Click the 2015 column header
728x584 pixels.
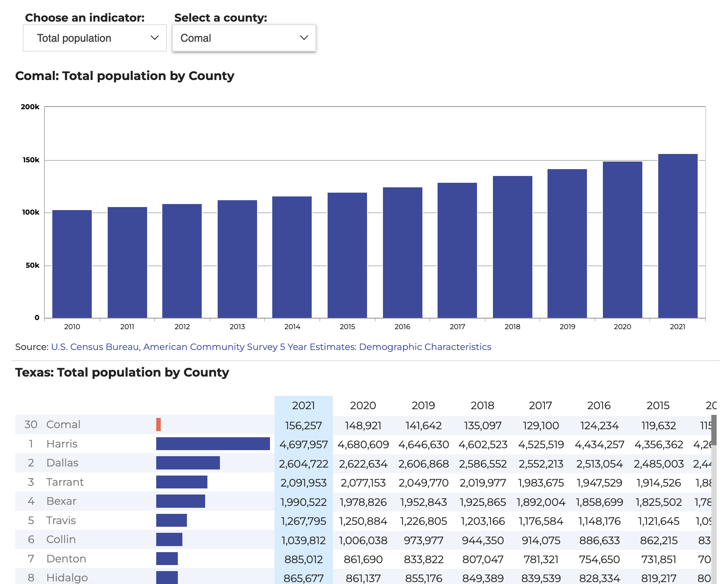(658, 405)
